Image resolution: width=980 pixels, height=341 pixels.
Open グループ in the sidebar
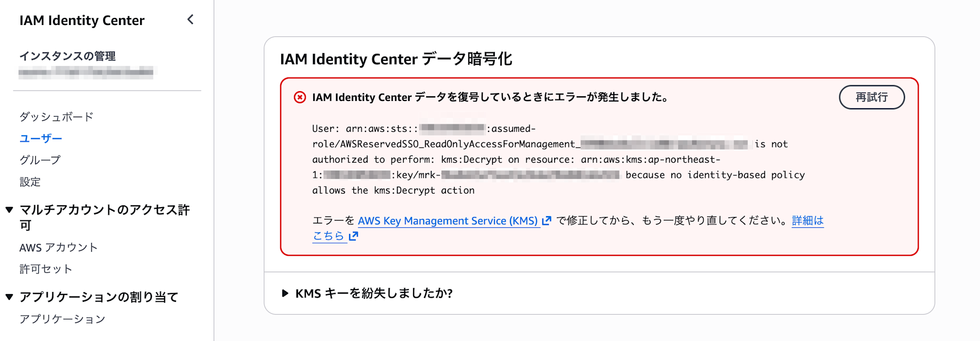pos(40,160)
